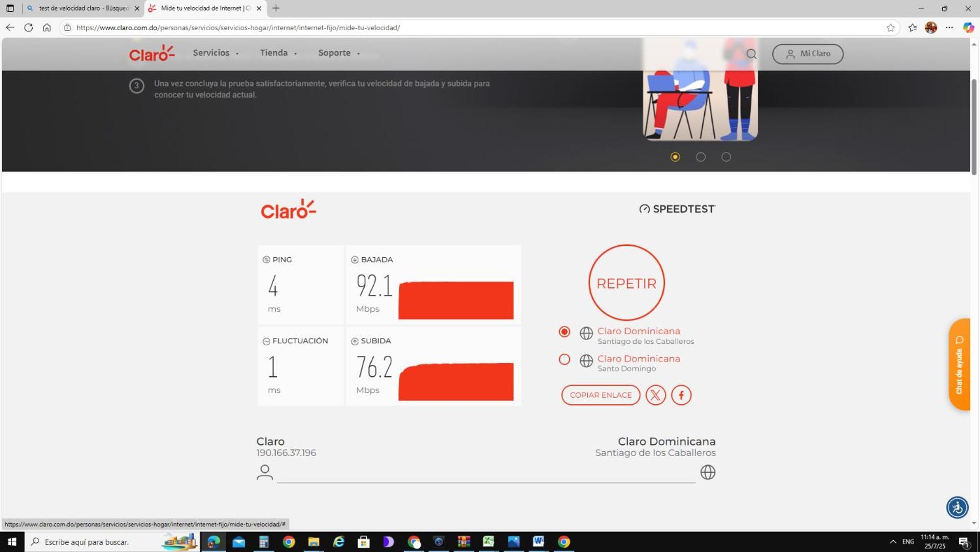Click the search magnifier icon in Claro header

(x=751, y=54)
